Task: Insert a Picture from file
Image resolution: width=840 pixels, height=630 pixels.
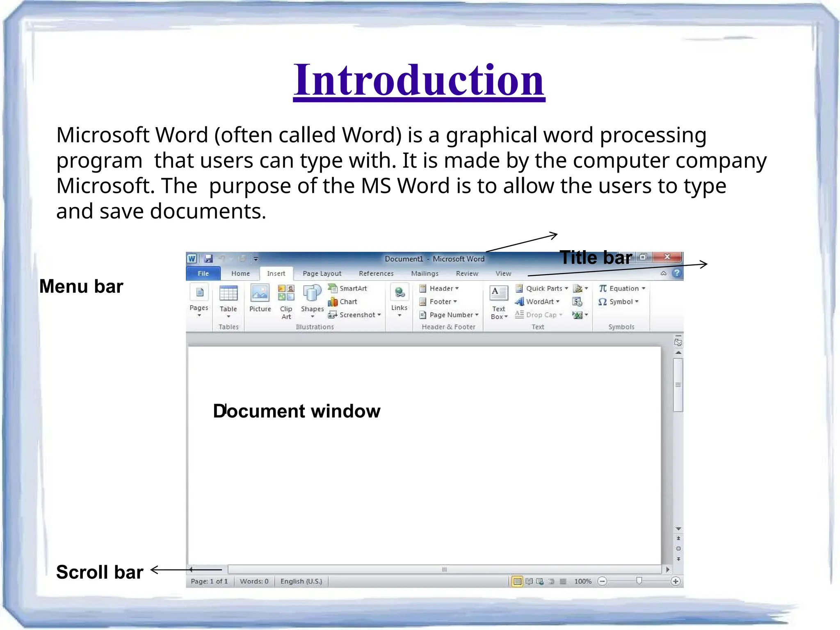Action: (x=260, y=299)
